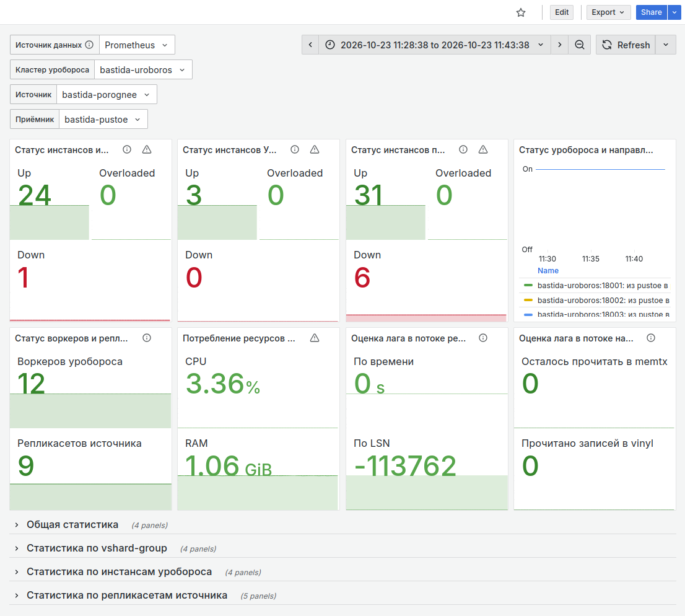Click the Down value 1
Screen dimensions: 685x616
23,278
